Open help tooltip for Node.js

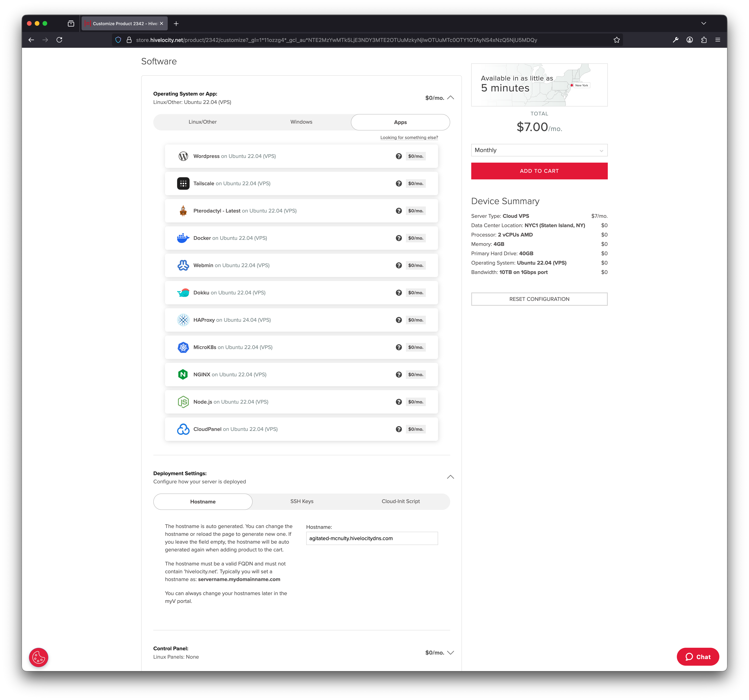point(399,402)
